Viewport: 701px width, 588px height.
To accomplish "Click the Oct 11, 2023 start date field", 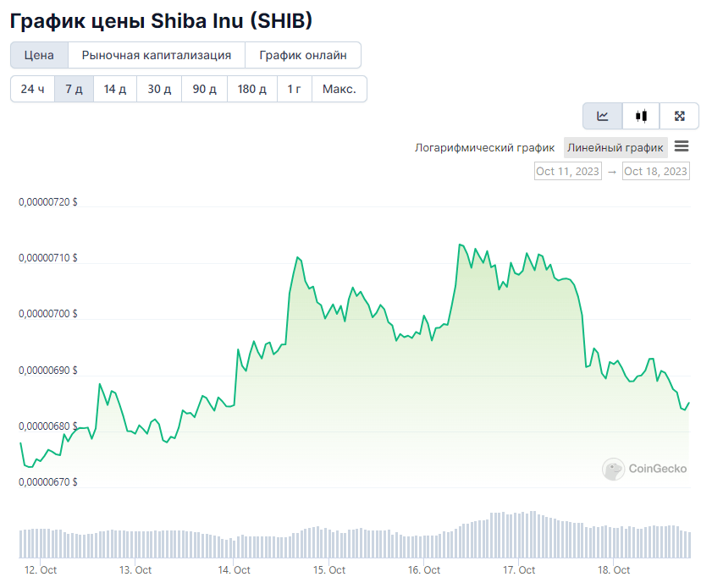I will 568,171.
